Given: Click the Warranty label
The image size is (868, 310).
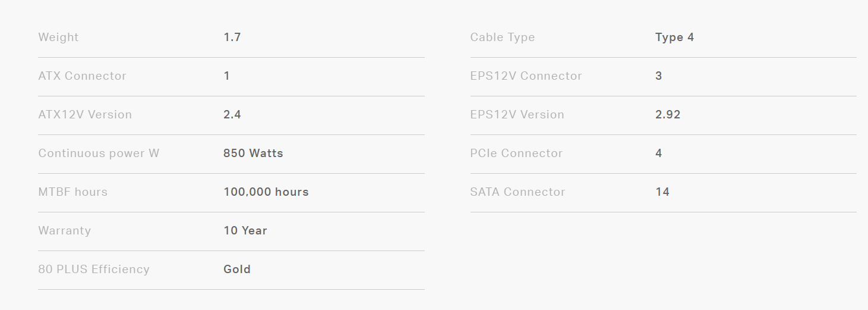Looking at the screenshot, I should coord(64,231).
